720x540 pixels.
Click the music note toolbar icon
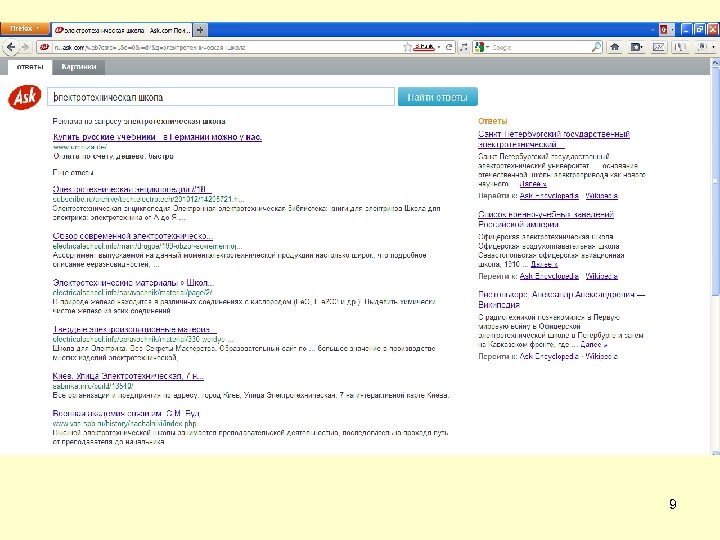(464, 47)
